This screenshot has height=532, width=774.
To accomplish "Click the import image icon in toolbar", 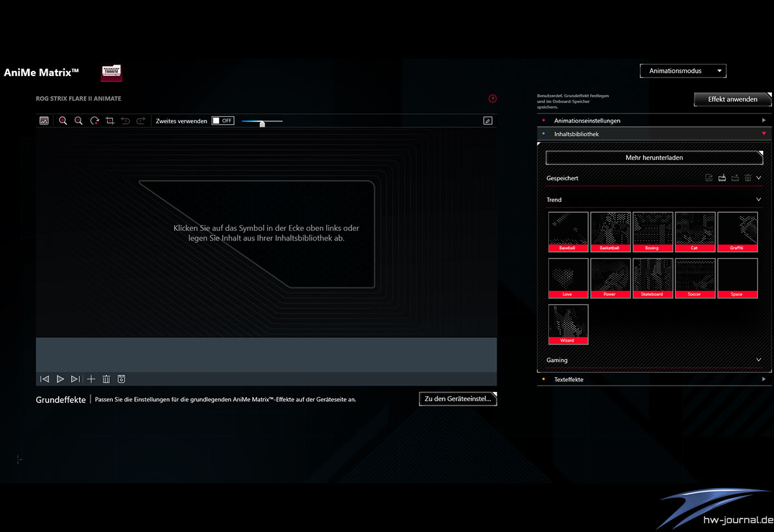I will (x=45, y=121).
